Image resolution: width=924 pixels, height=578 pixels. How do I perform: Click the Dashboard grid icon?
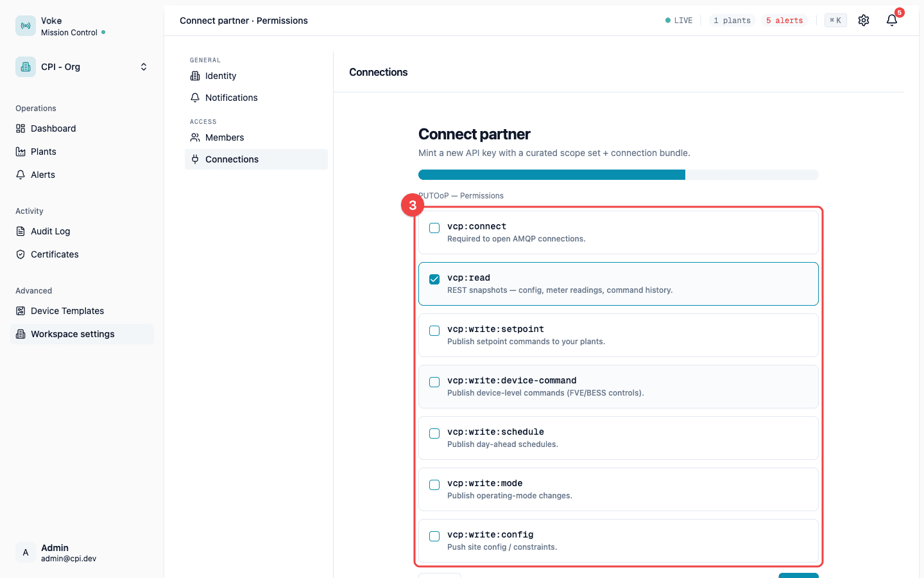(21, 128)
